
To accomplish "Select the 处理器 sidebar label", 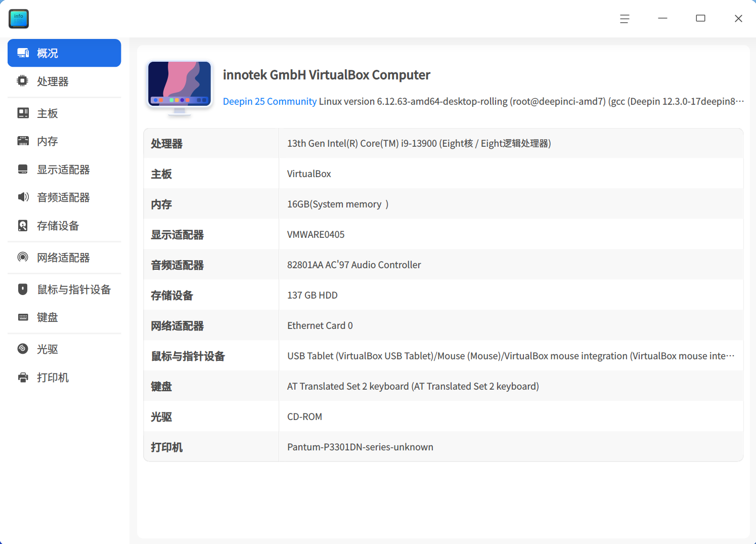I will (x=53, y=81).
